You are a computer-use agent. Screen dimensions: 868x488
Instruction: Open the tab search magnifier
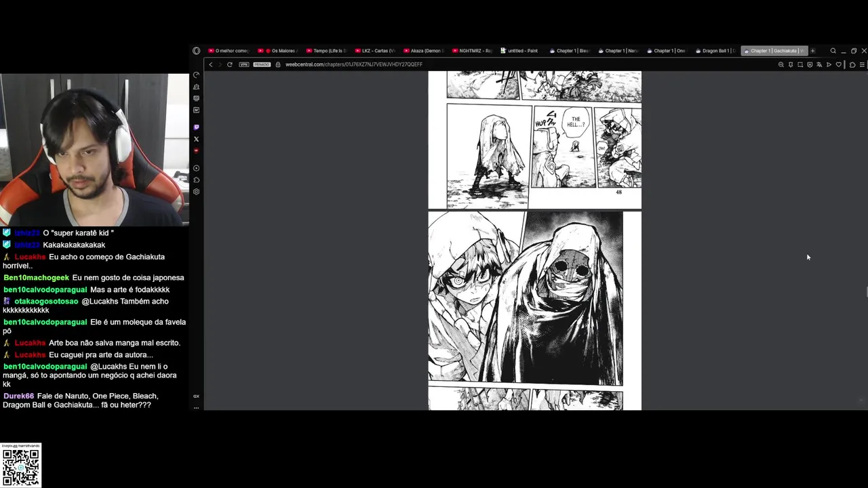833,51
